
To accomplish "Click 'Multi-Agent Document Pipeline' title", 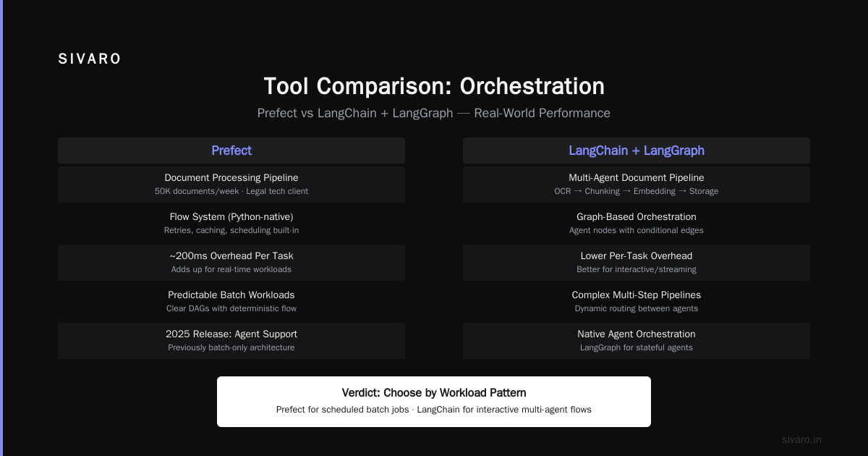I will (637, 177).
